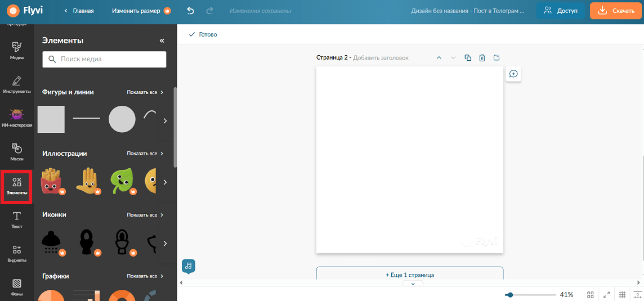The width and height of the screenshot is (644, 301).
Task: Select the blank page 2 canvas
Action: [x=409, y=160]
